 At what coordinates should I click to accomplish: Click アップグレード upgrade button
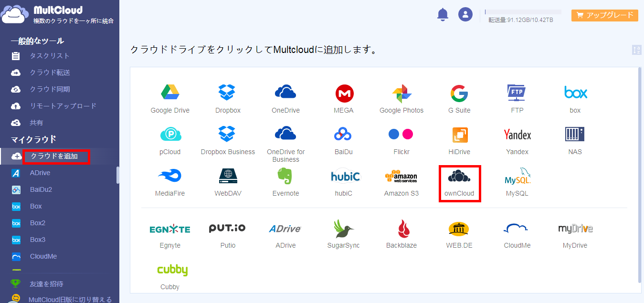pyautogui.click(x=605, y=15)
